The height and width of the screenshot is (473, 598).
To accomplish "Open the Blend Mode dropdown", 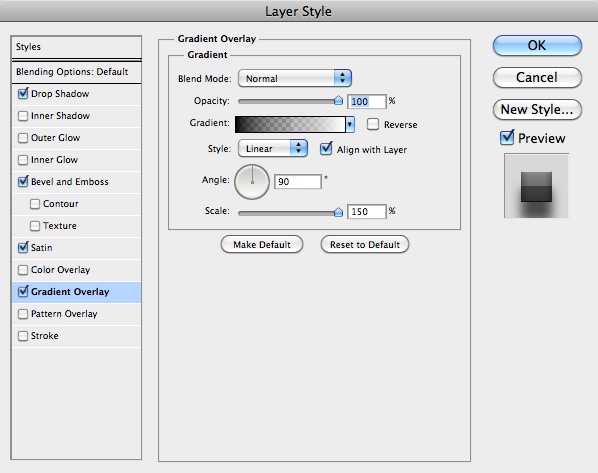I will click(x=294, y=79).
